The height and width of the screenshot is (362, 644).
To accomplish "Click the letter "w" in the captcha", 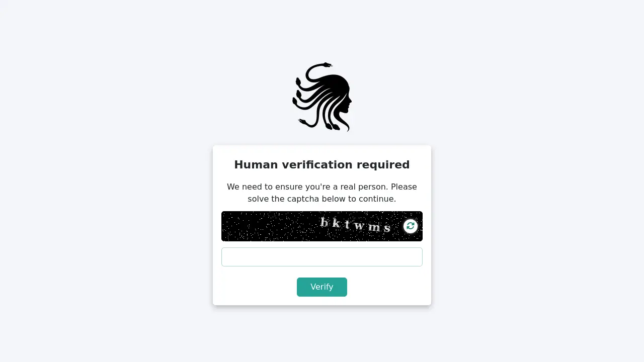I will [359, 226].
